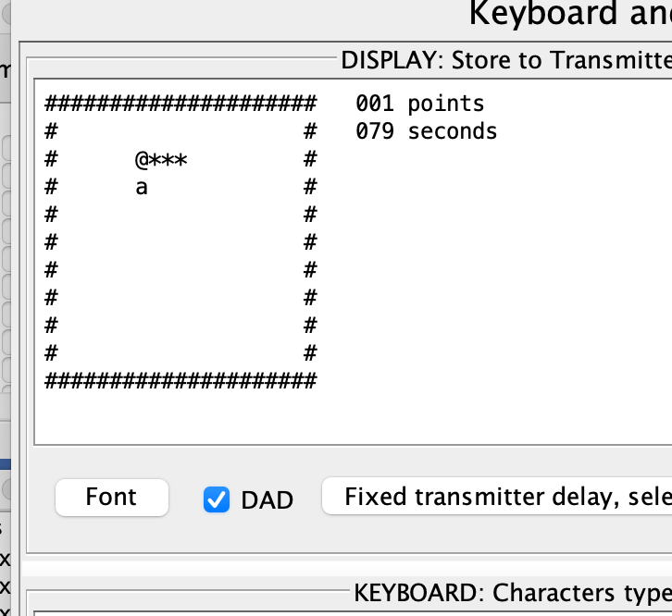Open the Fixed transmitter delay dropdown
The height and width of the screenshot is (616, 672).
[x=497, y=496]
